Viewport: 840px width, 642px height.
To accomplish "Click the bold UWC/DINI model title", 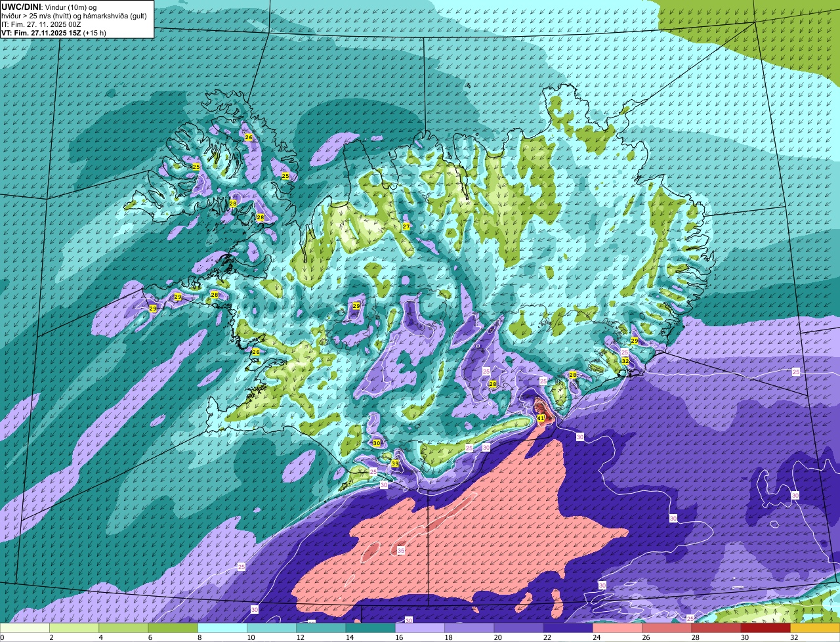I will click(21, 7).
